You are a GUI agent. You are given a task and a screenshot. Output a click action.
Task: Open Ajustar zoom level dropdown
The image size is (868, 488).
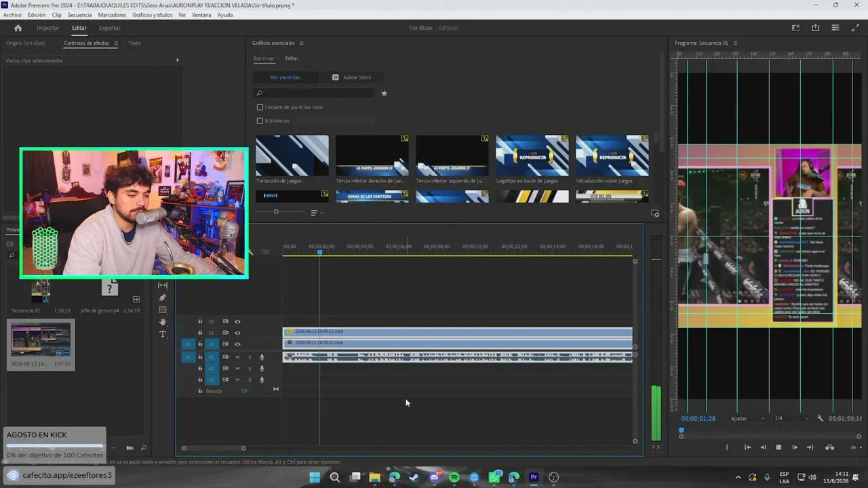click(747, 419)
